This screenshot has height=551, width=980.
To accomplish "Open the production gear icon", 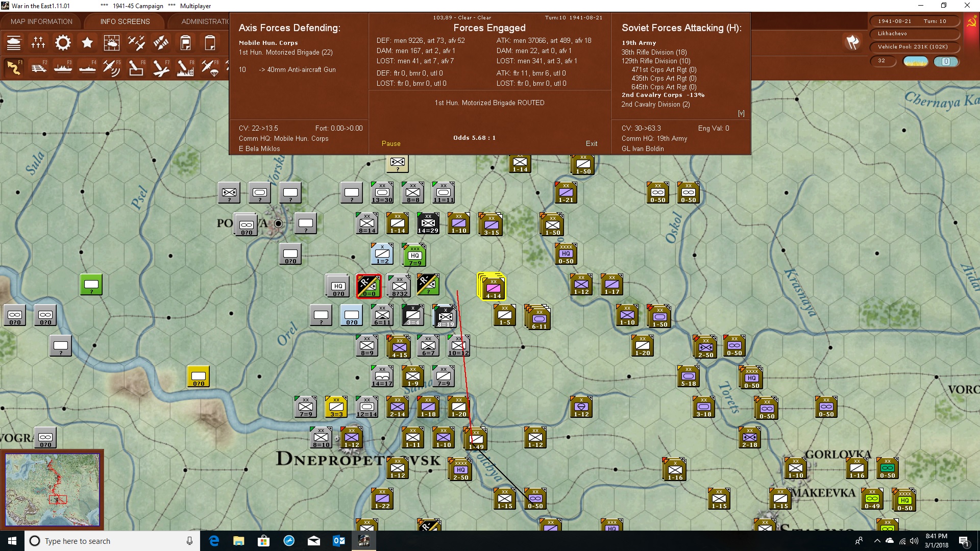I will [63, 43].
